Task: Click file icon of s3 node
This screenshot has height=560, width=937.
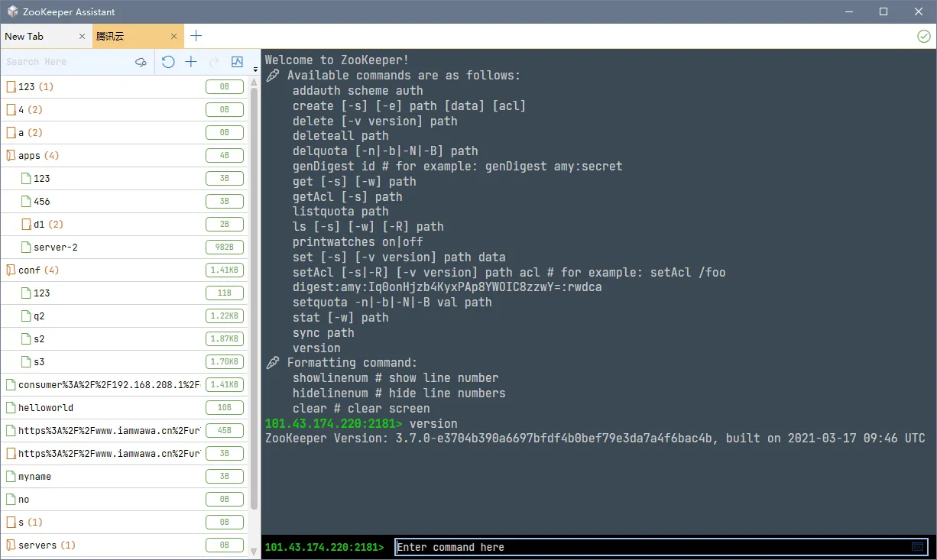Action: (x=27, y=362)
